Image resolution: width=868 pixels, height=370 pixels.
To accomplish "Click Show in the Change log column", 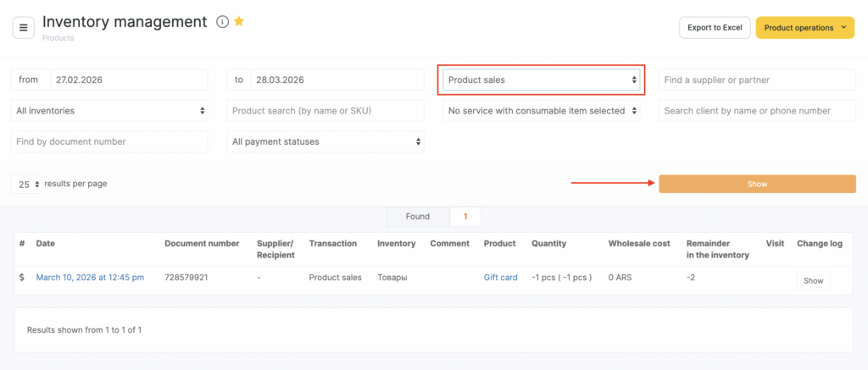I will [x=812, y=280].
